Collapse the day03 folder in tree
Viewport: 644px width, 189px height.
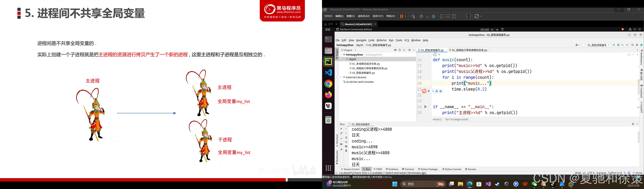point(344,59)
